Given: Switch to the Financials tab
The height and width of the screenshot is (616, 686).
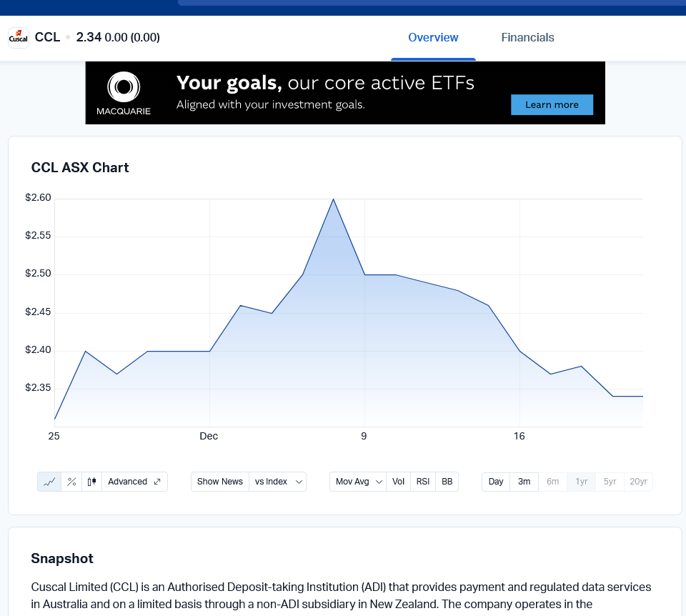Looking at the screenshot, I should [527, 38].
